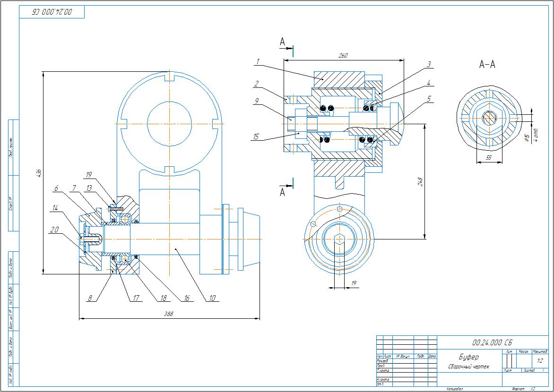This screenshot has width=554, height=392.
Task: Click the leader callout number "19" near the pin
Action: pos(89,175)
